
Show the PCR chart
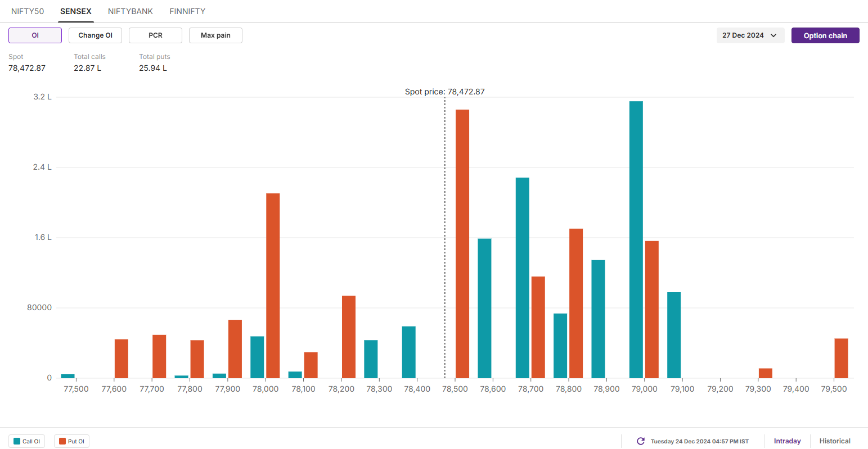pos(155,35)
